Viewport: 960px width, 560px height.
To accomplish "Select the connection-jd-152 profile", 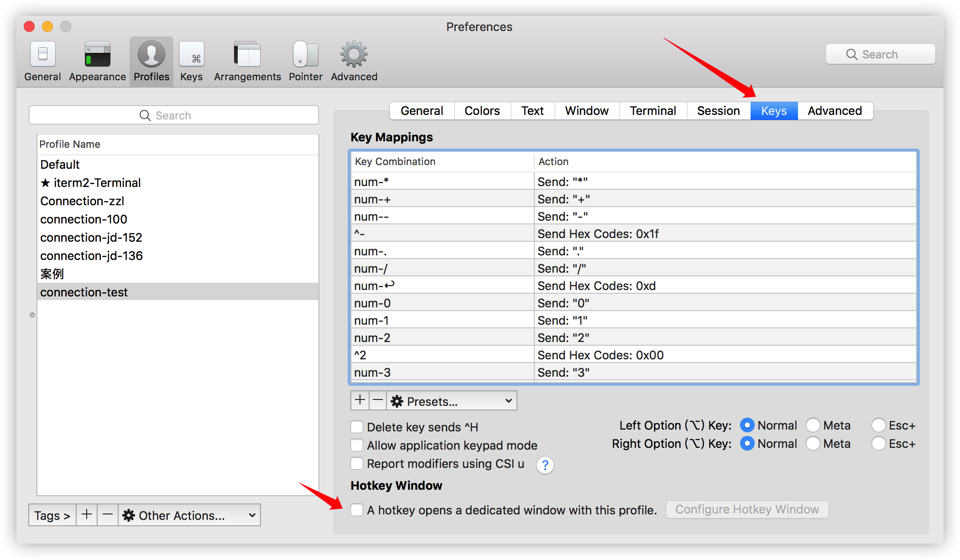I will [91, 238].
